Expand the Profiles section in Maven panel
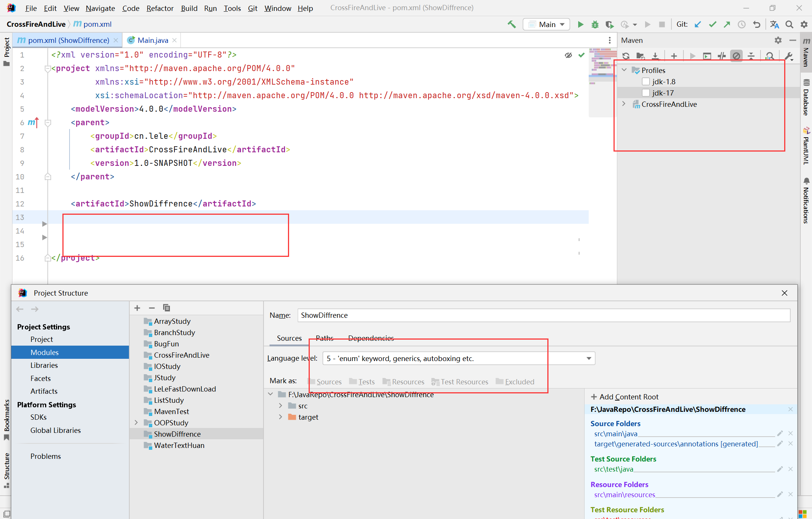The image size is (812, 519). (x=625, y=70)
